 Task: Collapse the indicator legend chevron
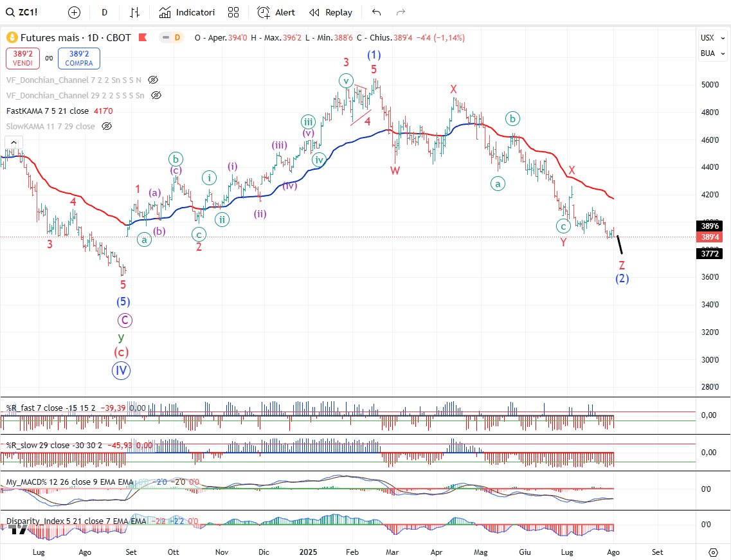click(14, 143)
